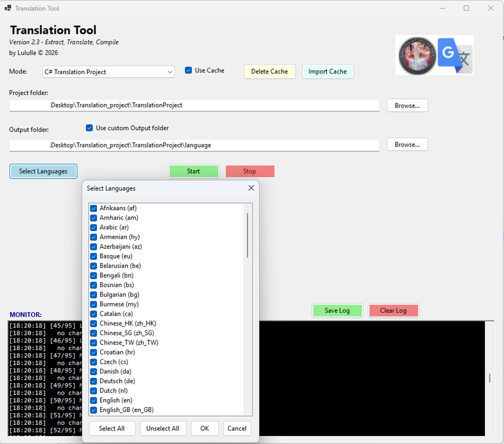The height and width of the screenshot is (444, 504).
Task: Uncheck the Bosnian (bs) checkbox
Action: (x=94, y=285)
